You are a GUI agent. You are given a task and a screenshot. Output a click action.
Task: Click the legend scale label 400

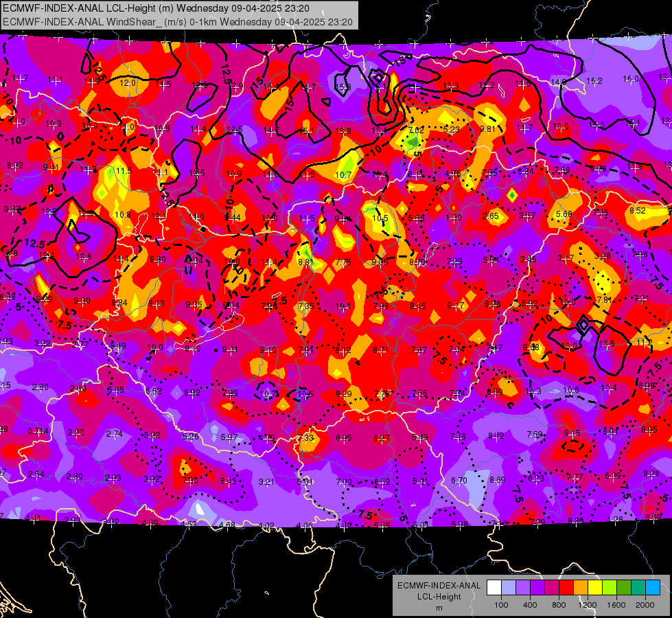(x=530, y=605)
